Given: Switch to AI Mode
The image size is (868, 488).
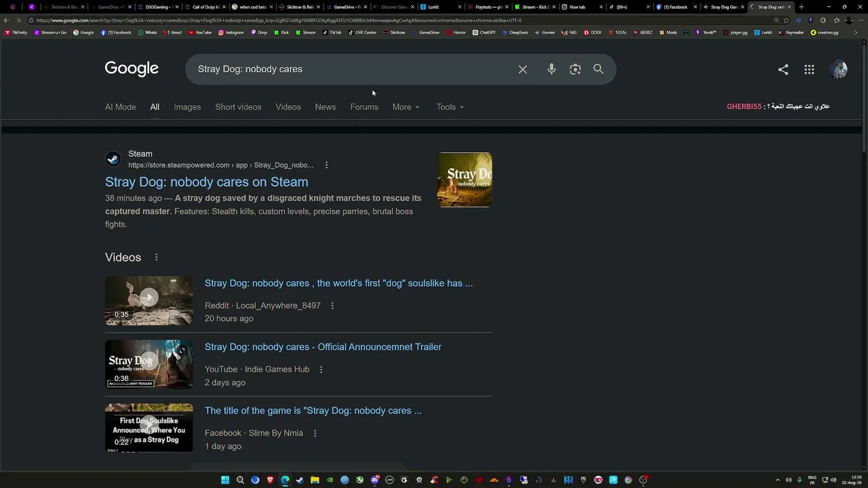Looking at the screenshot, I should [x=120, y=107].
